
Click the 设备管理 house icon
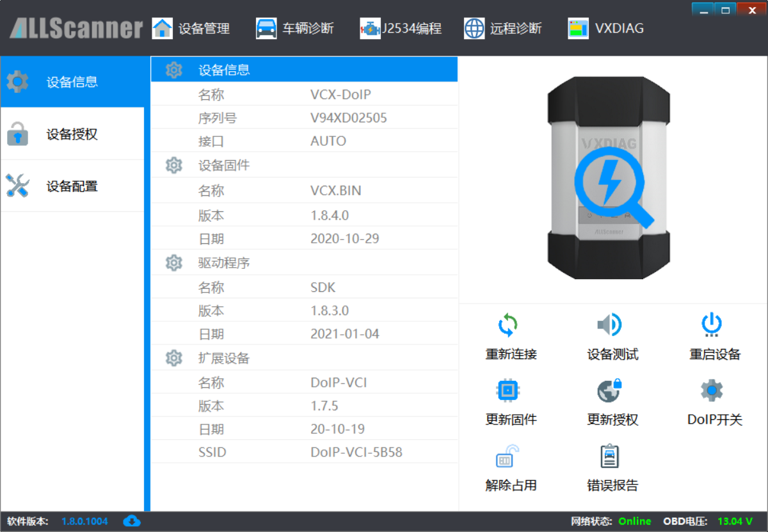pos(162,28)
